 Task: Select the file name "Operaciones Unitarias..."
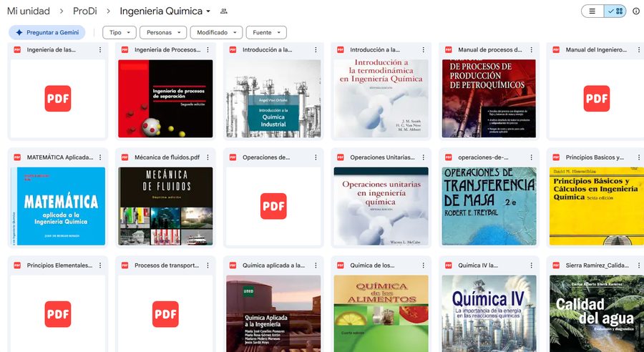click(382, 157)
